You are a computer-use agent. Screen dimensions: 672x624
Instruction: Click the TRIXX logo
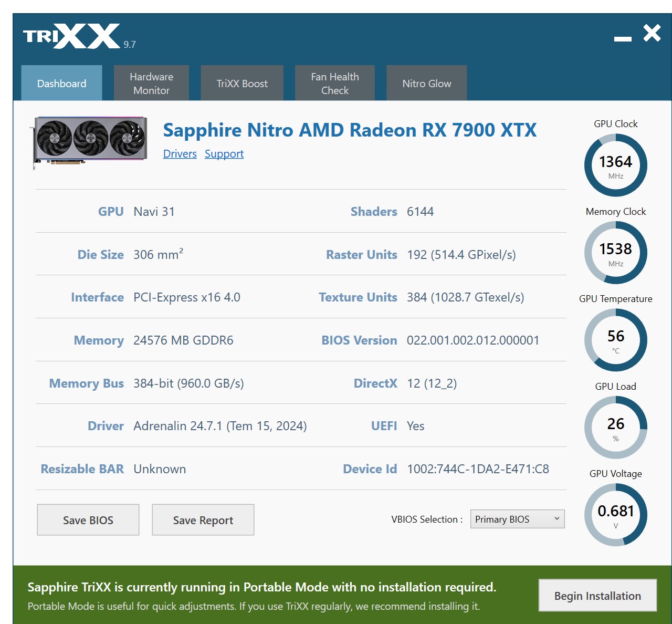click(x=72, y=36)
